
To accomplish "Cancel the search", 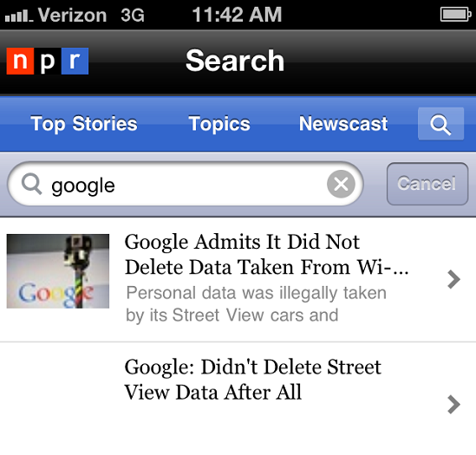I will point(427,184).
